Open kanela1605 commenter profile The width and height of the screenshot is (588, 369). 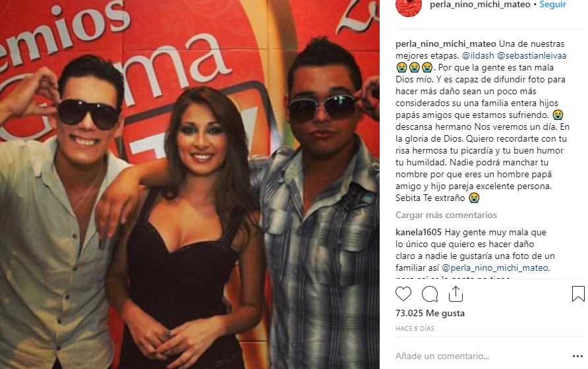[x=419, y=233]
